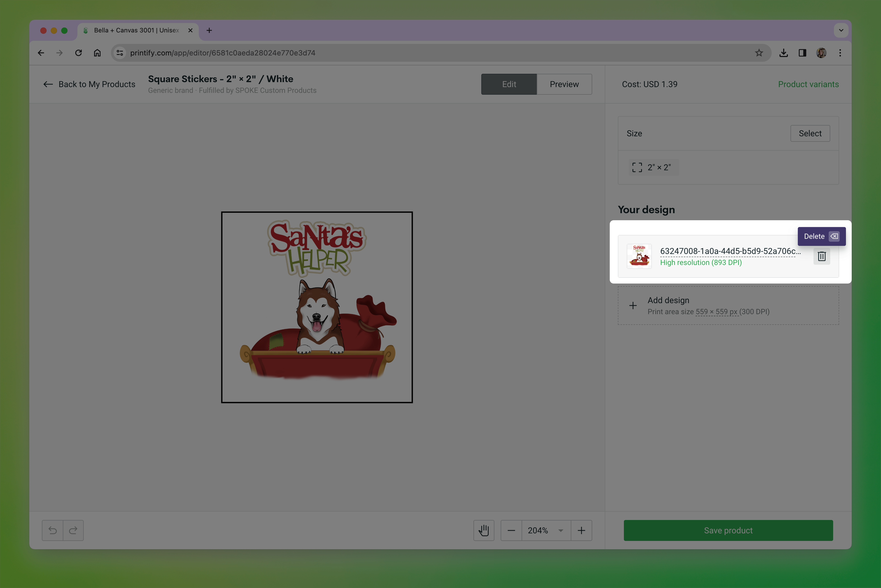Screen dimensions: 881x588
Task: Switch to Preview mode
Action: pyautogui.click(x=564, y=84)
